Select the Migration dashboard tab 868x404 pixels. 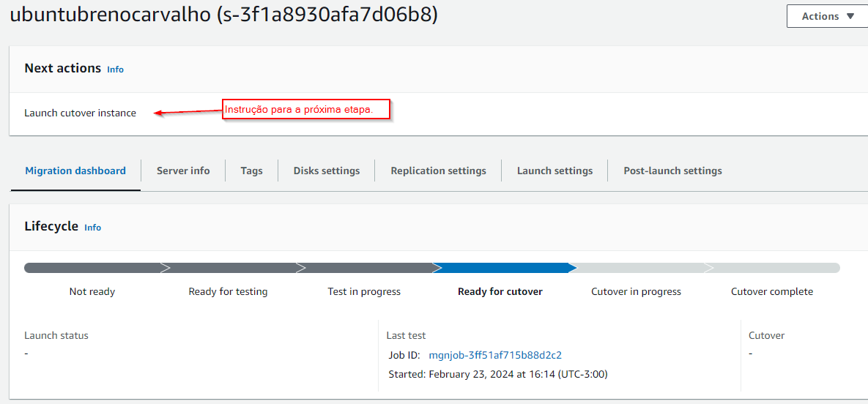click(75, 171)
